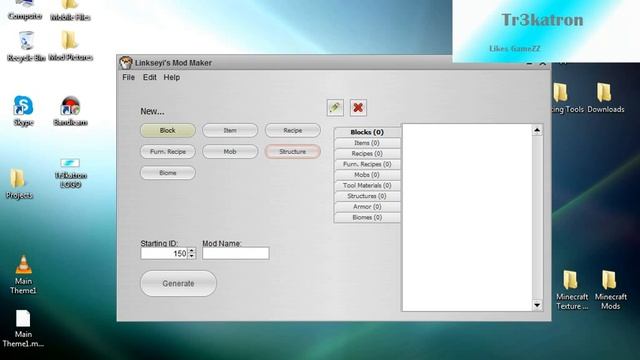
Task: Create a new Item
Action: pyautogui.click(x=230, y=130)
